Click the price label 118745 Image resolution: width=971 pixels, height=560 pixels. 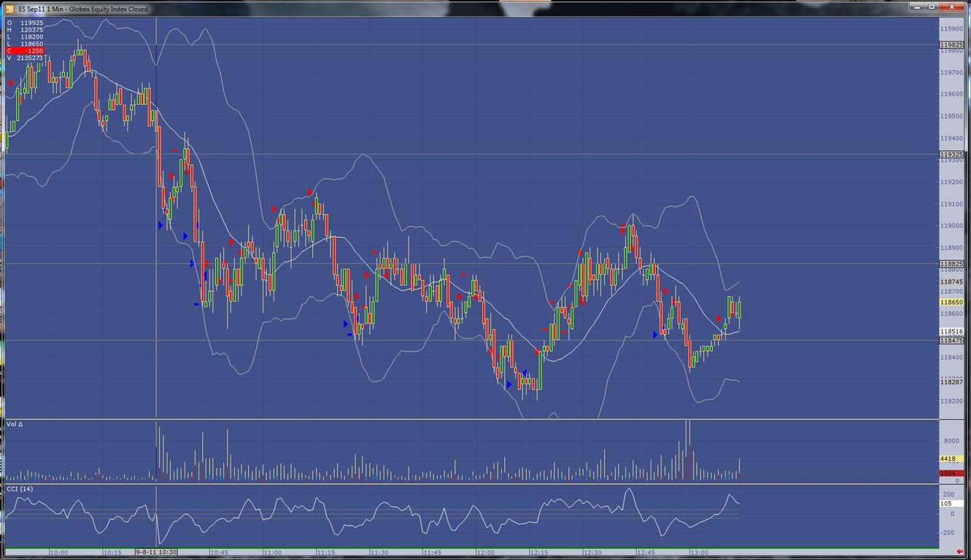(x=951, y=281)
